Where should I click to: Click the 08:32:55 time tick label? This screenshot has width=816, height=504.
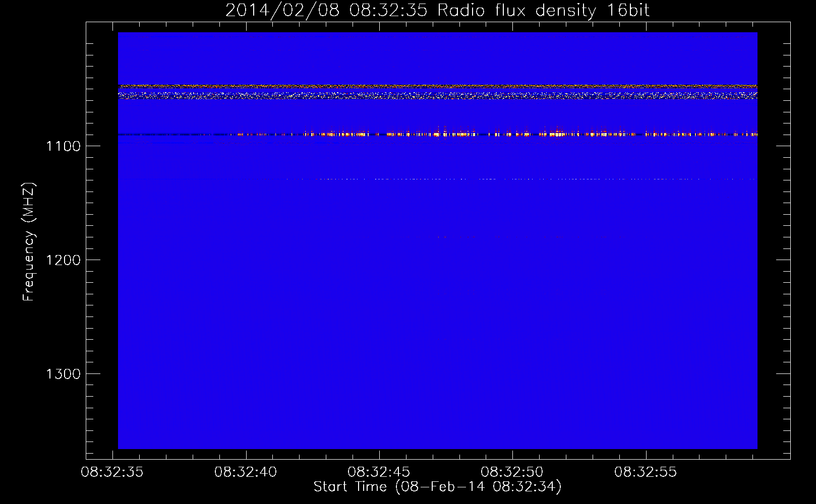point(645,472)
